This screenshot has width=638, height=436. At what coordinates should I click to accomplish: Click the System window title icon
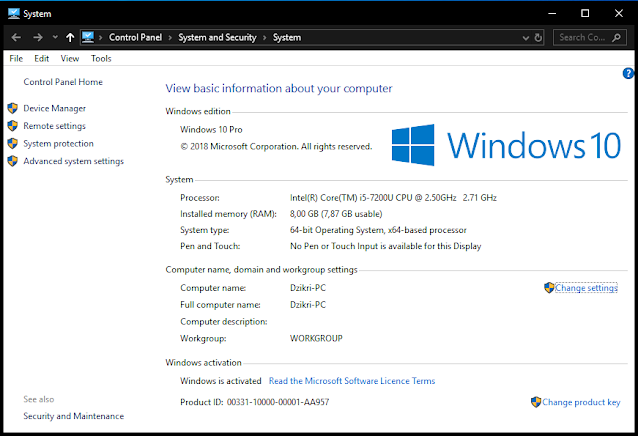coord(13,13)
